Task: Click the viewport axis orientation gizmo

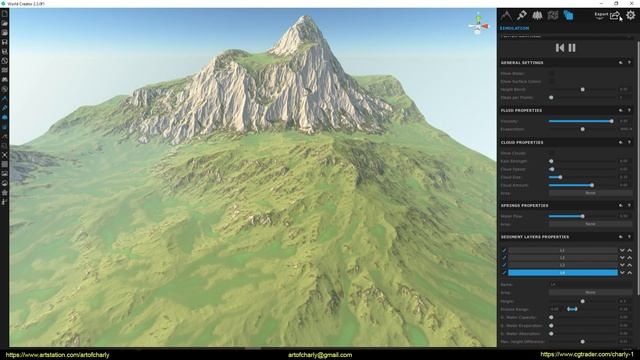Action: coord(478,24)
